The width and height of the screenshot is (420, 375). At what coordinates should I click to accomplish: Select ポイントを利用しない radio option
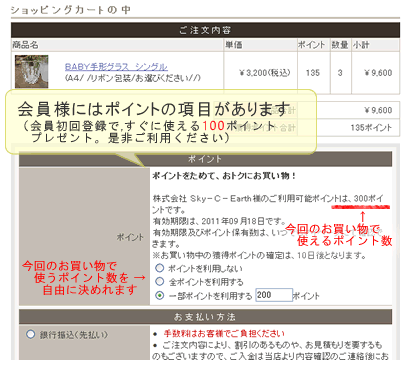pos(160,268)
